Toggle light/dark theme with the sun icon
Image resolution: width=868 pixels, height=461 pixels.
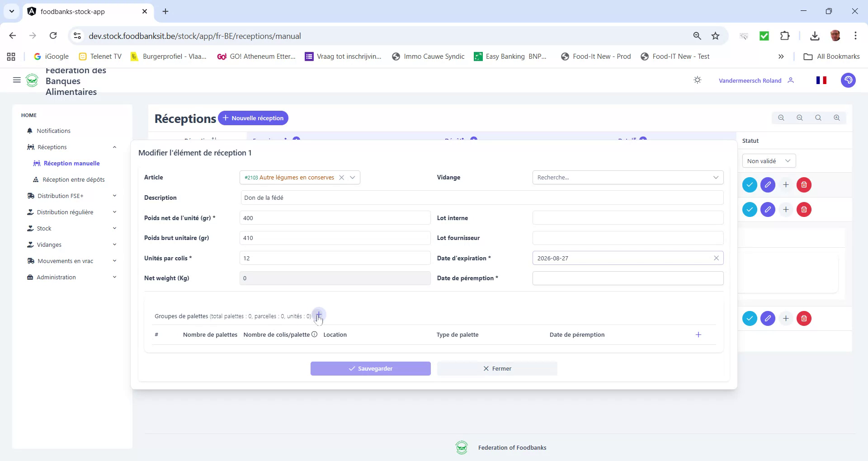click(697, 80)
